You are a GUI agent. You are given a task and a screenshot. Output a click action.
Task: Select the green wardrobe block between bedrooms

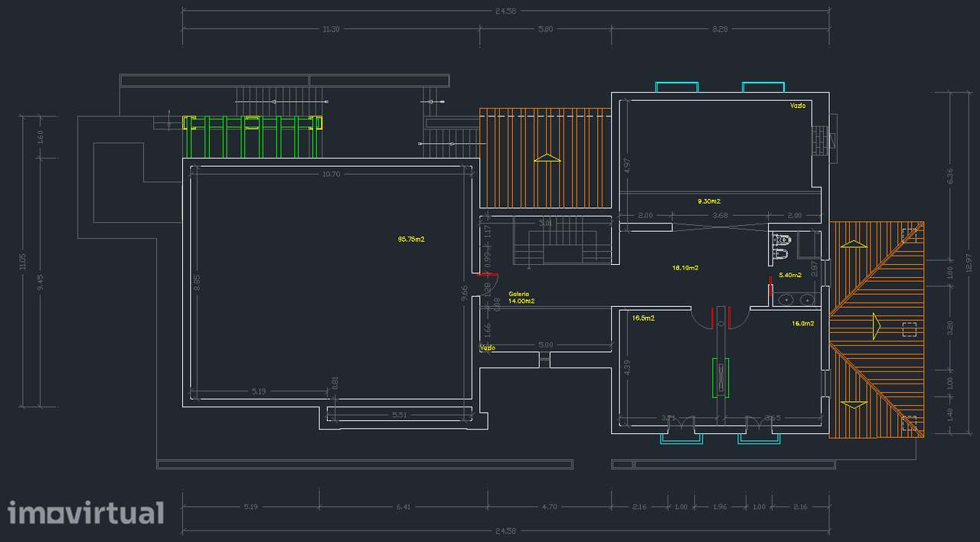(x=720, y=378)
